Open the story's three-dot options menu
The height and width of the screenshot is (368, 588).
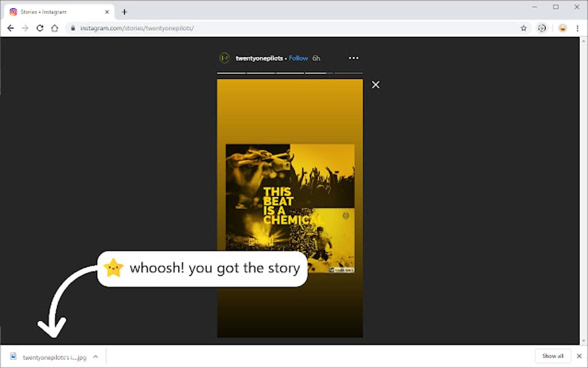pos(353,58)
